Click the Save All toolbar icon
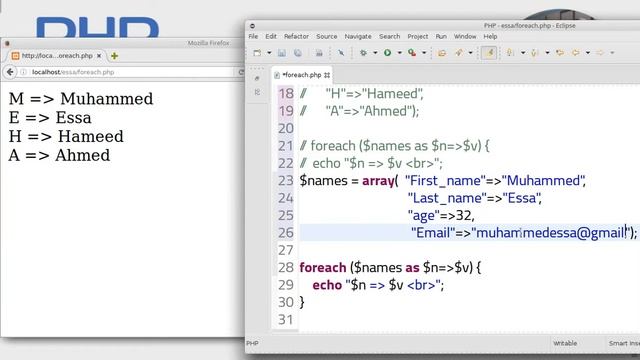The height and width of the screenshot is (360, 640). coord(298,53)
